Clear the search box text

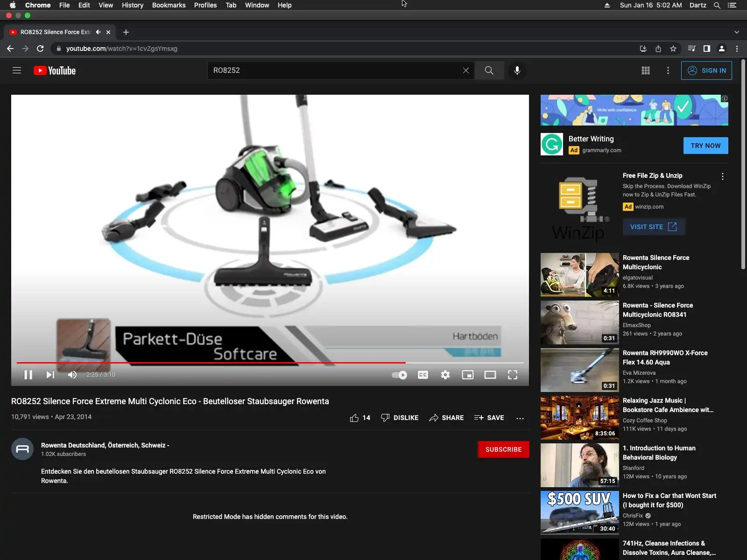point(466,70)
